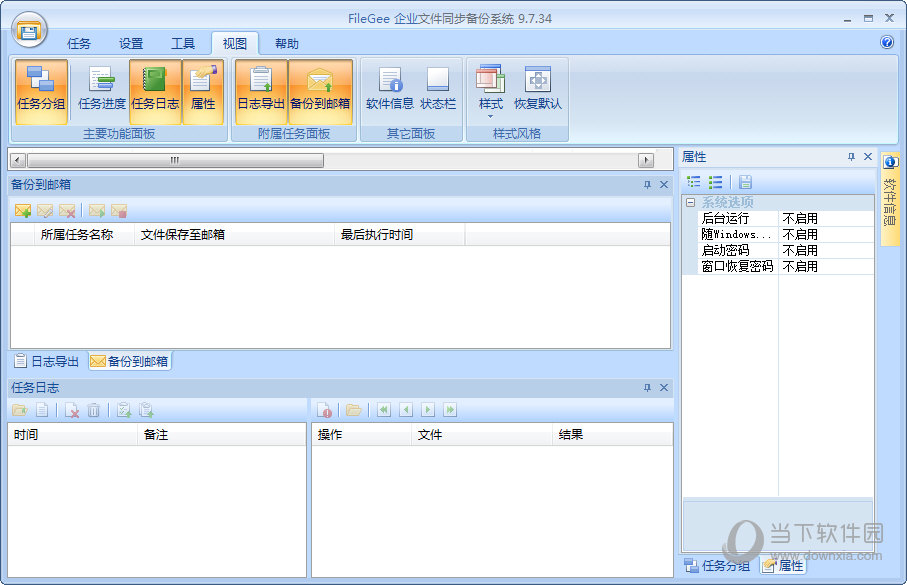Select the 视图 ribbon tab
907x585 pixels.
[235, 43]
